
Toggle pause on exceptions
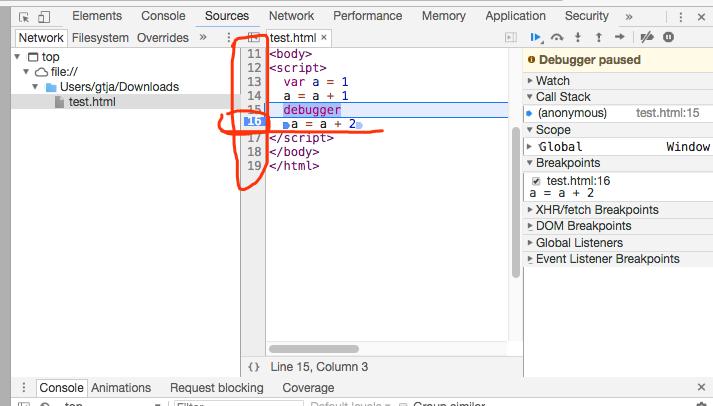click(668, 37)
